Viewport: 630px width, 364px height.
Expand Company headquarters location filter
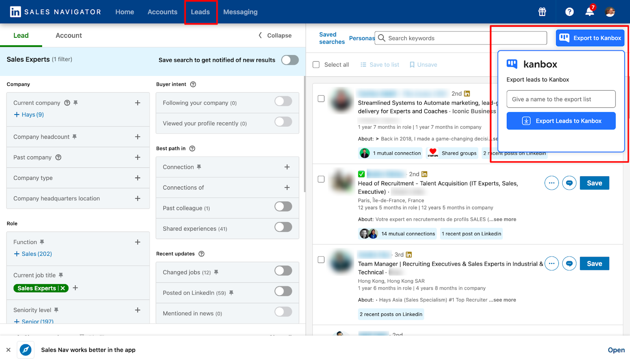(x=137, y=198)
